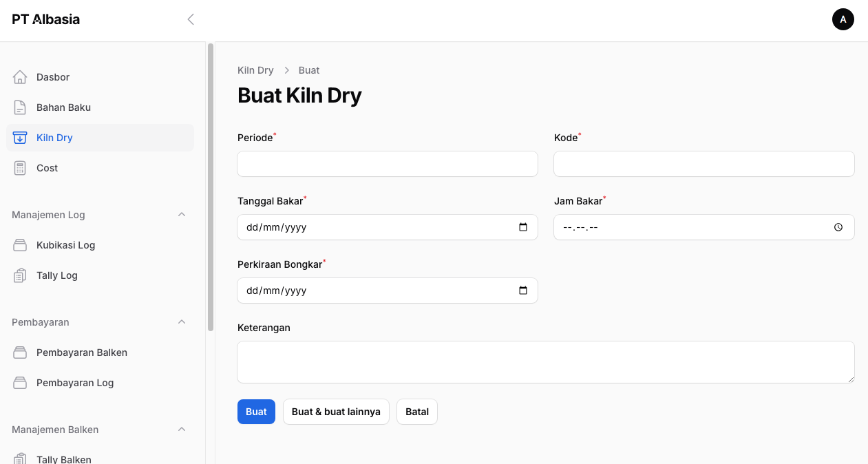Click the Buat & buat lainnya button
Image resolution: width=868 pixels, height=464 pixels.
pyautogui.click(x=336, y=412)
